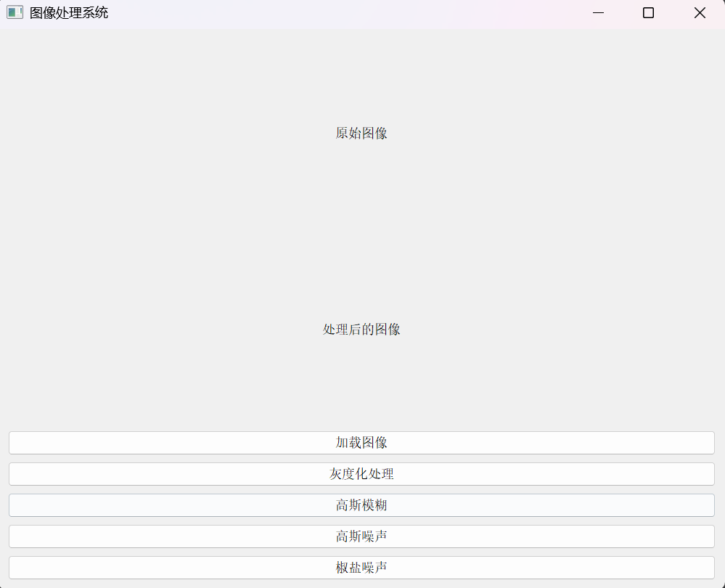Minimize the 图像处理系统 window

598,12
